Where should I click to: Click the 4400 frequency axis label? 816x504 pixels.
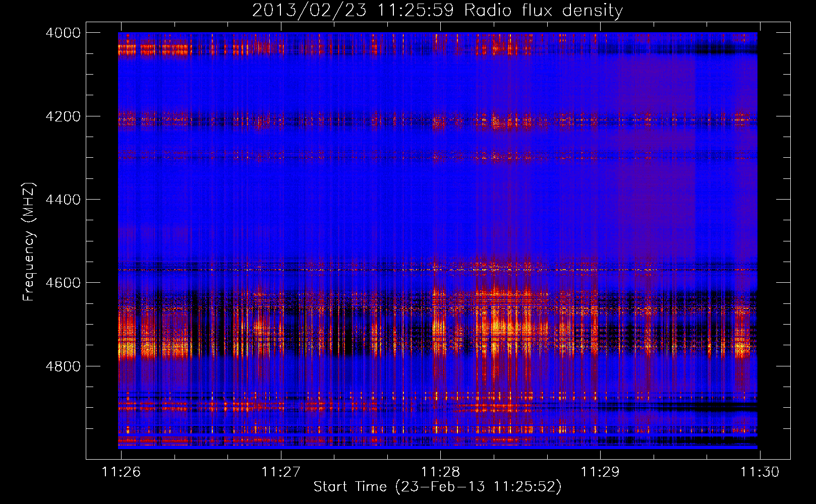(63, 200)
